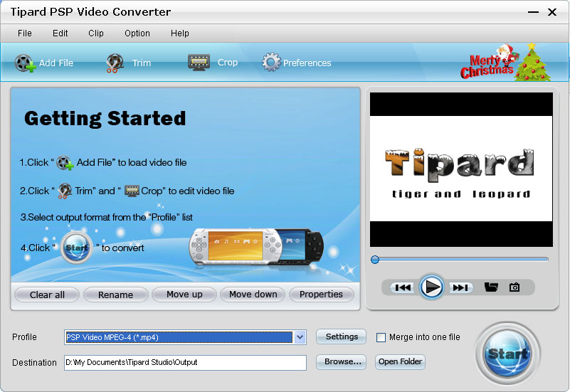Click the Properties button
The width and height of the screenshot is (570, 392).
322,295
